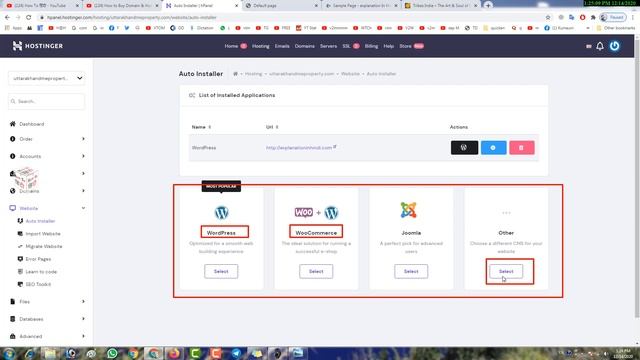Click the Windows Start button
Viewport: 640px width, 360px height.
click(x=8, y=353)
